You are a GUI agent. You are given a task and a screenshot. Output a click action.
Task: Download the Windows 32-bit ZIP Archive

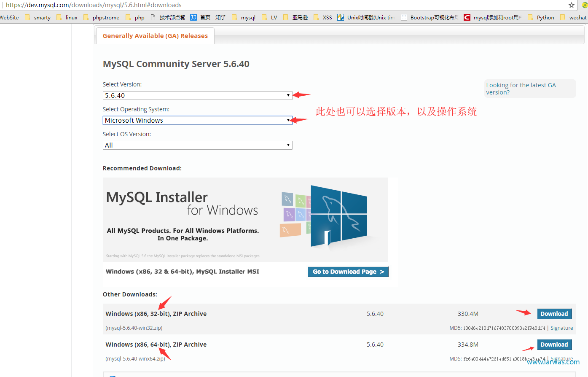pyautogui.click(x=554, y=314)
